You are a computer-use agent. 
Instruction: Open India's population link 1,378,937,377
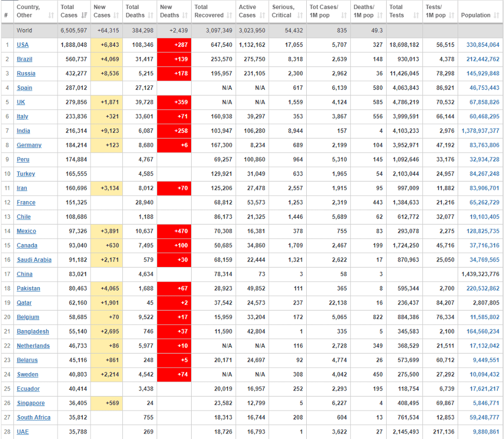tap(480, 131)
